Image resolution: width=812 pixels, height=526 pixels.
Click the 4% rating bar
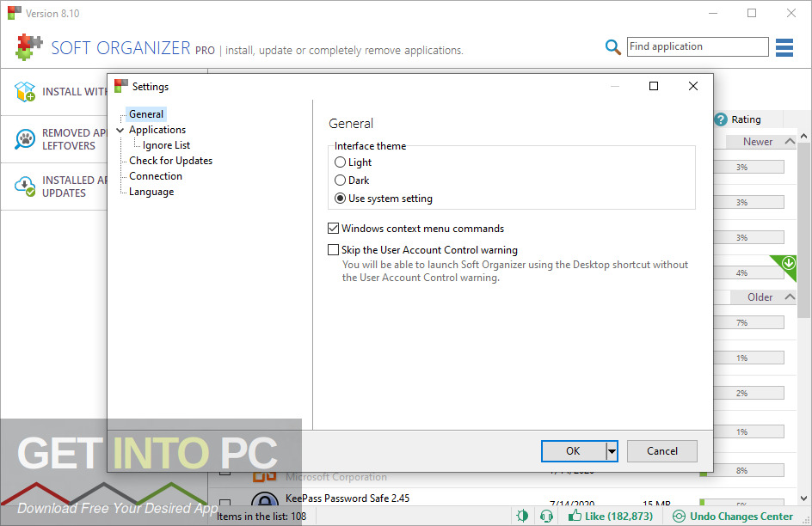point(749,272)
